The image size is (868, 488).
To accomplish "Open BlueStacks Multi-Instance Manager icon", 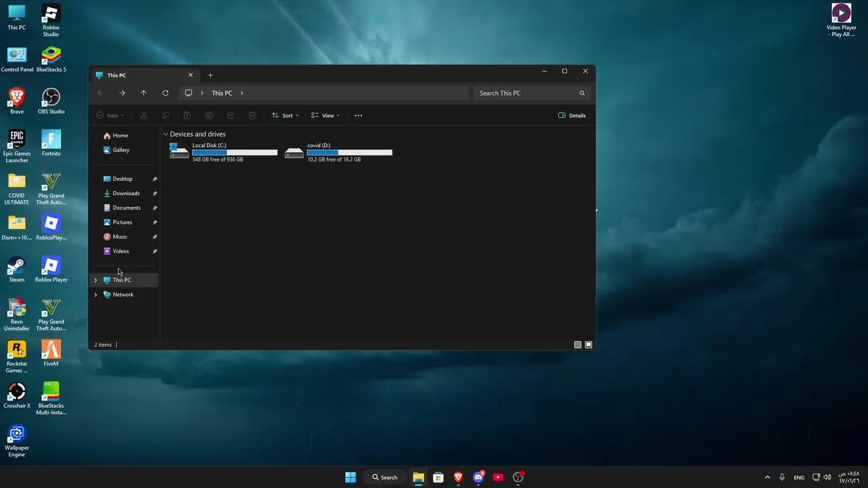I will tap(51, 399).
